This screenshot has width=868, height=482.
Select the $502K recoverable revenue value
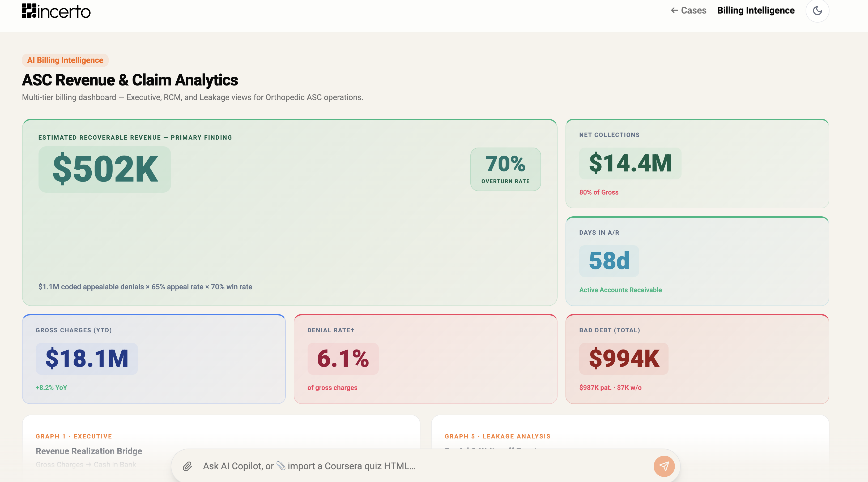pyautogui.click(x=105, y=169)
